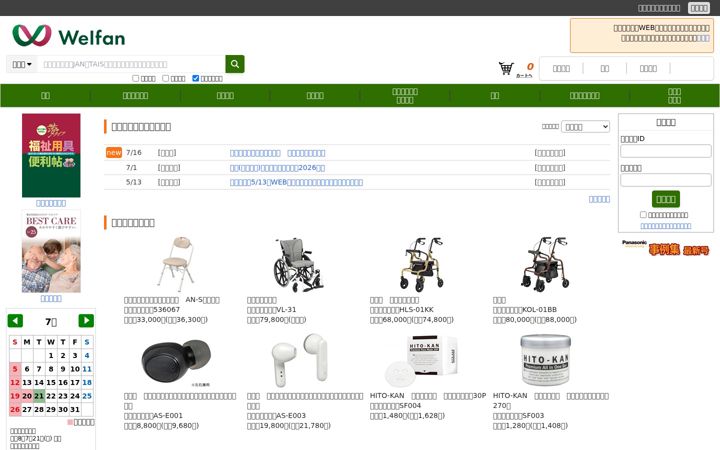Open the 5/13 news link about WEB
The image size is (720, 450).
296,182
